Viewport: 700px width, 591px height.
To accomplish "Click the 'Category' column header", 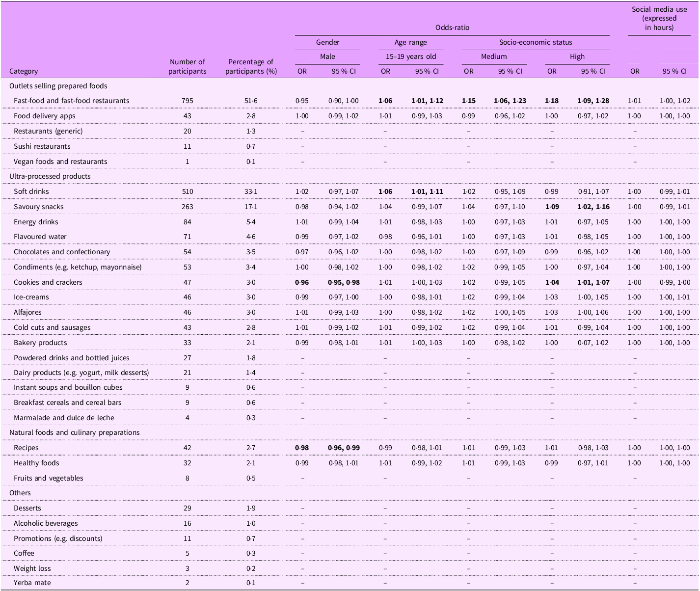I will [x=24, y=71].
